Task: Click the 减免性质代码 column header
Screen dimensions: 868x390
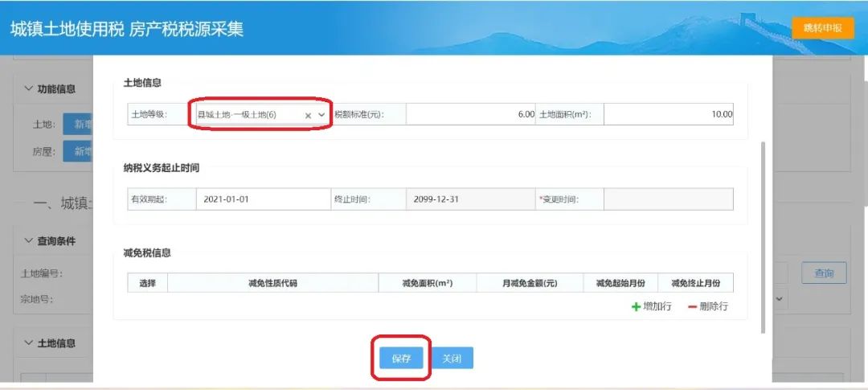Action: [x=273, y=283]
